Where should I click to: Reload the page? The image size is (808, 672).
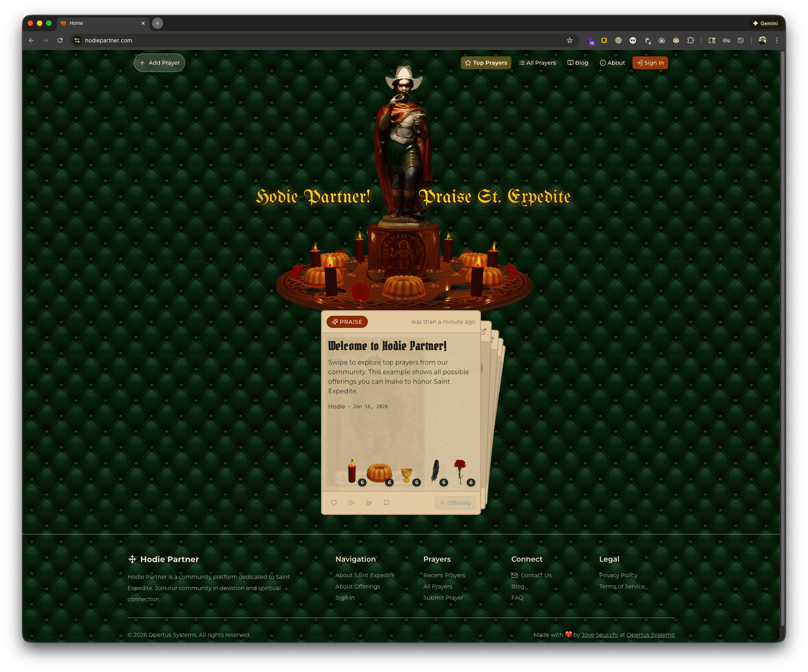tap(60, 40)
